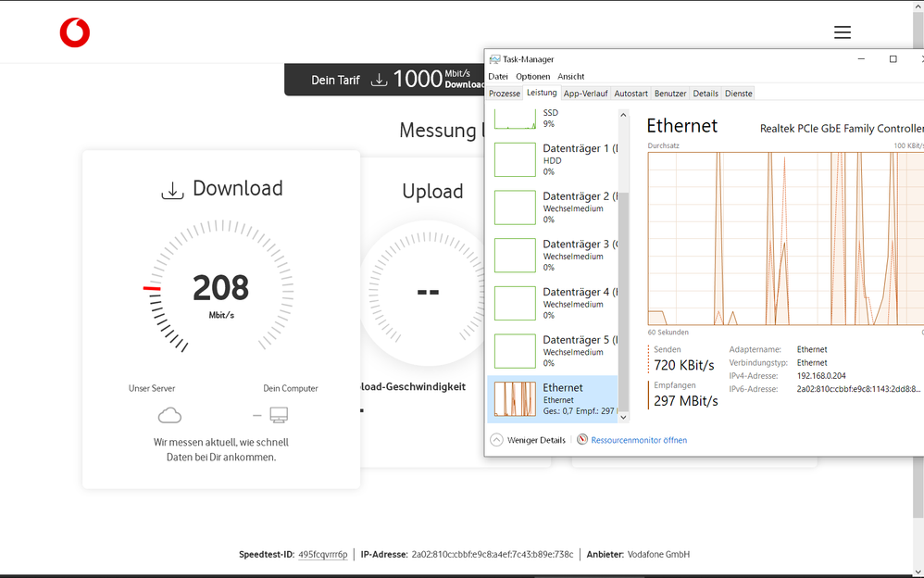Collapse details with the Weniger Details chevron

(x=497, y=440)
